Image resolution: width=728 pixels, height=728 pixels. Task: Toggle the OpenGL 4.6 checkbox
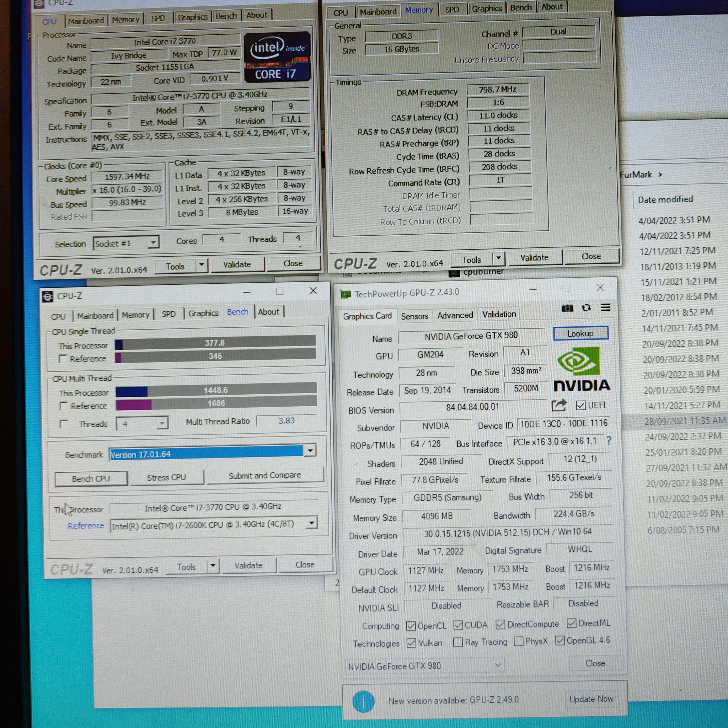click(x=560, y=640)
